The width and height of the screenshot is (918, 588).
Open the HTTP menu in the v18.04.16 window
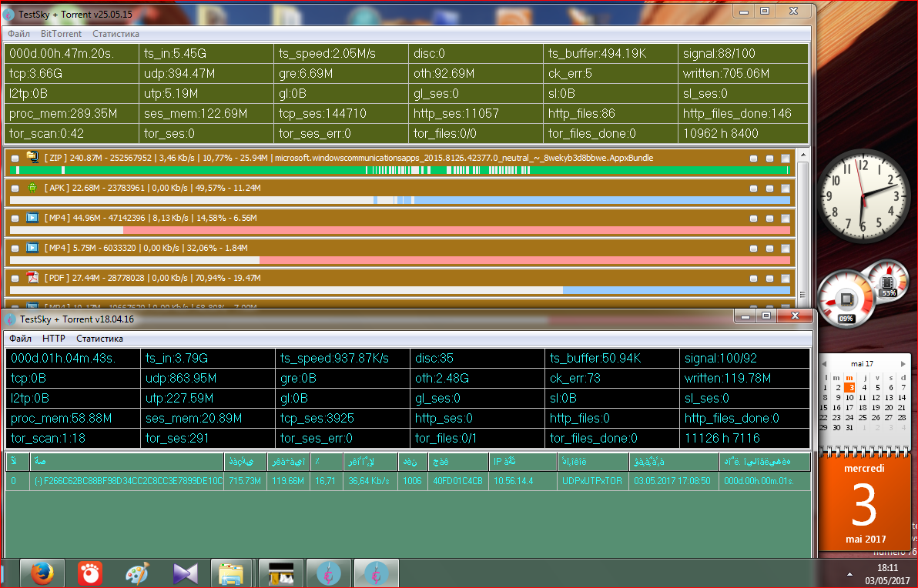tap(54, 339)
